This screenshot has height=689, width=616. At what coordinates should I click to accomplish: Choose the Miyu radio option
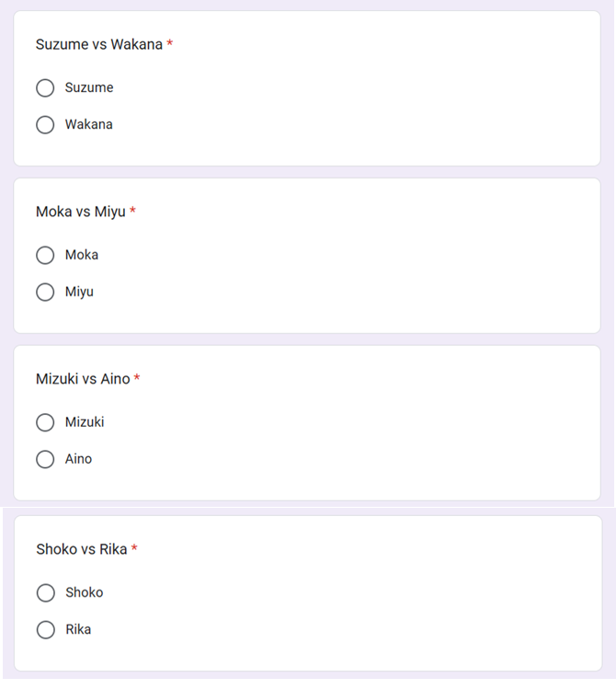45,293
